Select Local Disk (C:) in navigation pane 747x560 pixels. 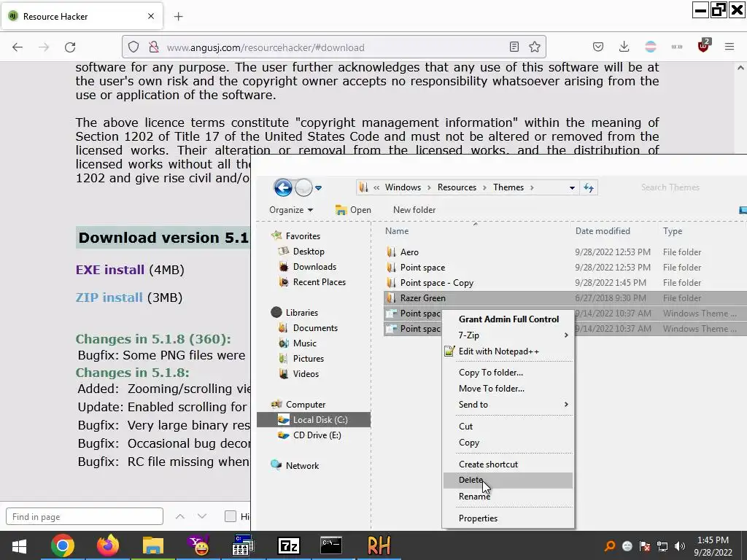pos(314,420)
